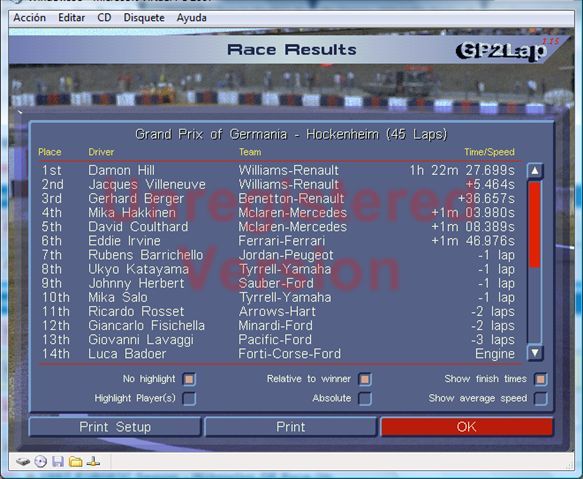The image size is (583, 479).
Task: Click the Place column header
Action: (x=49, y=152)
